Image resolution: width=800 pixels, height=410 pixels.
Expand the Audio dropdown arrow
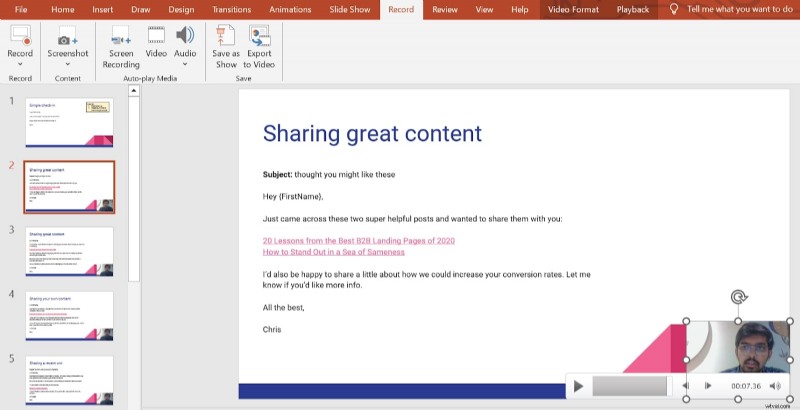185,64
